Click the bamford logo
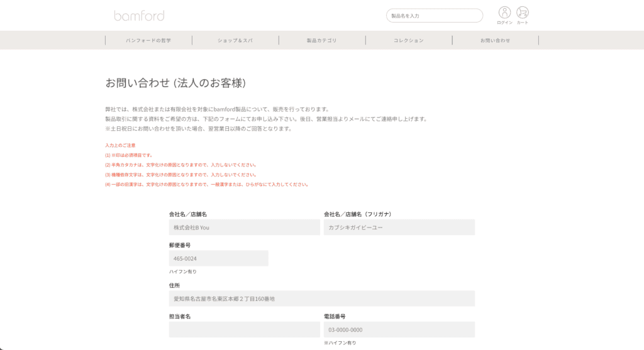 coord(139,16)
